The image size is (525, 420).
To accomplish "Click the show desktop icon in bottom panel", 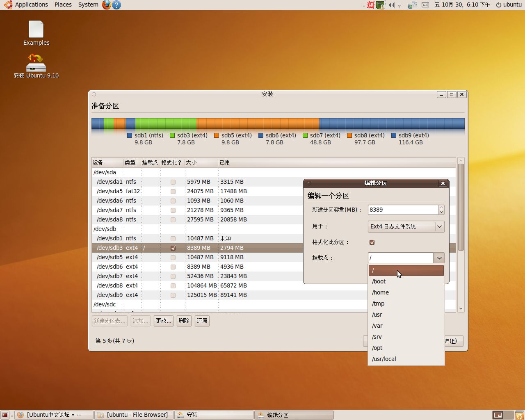I will [x=5, y=415].
